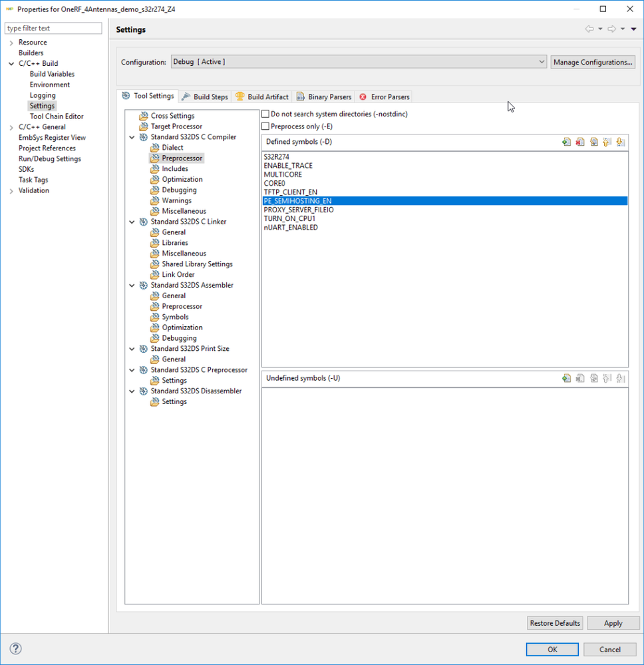Switch to the Build Steps tab
This screenshot has width=644, height=665.
205,97
